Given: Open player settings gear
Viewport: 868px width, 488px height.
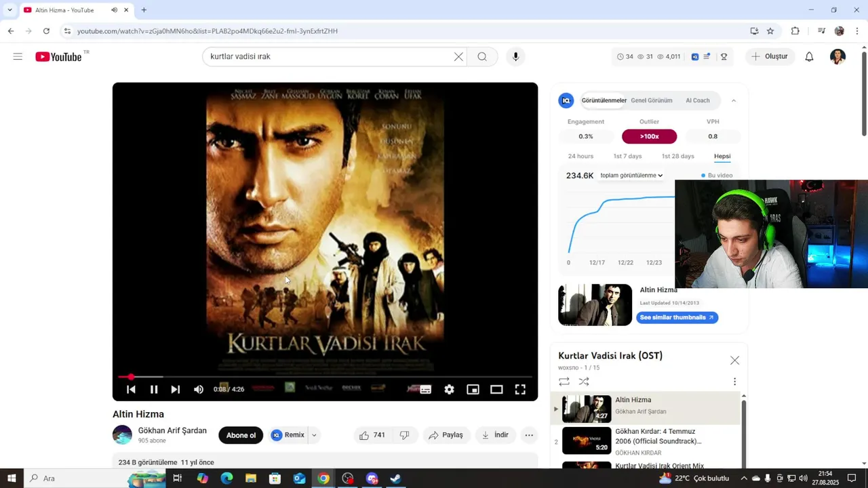Looking at the screenshot, I should (449, 389).
